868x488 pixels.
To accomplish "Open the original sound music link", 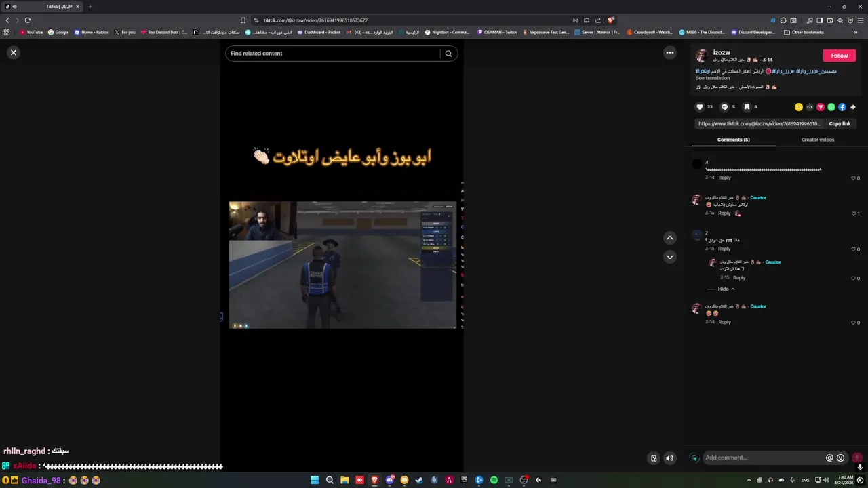I will [x=736, y=87].
